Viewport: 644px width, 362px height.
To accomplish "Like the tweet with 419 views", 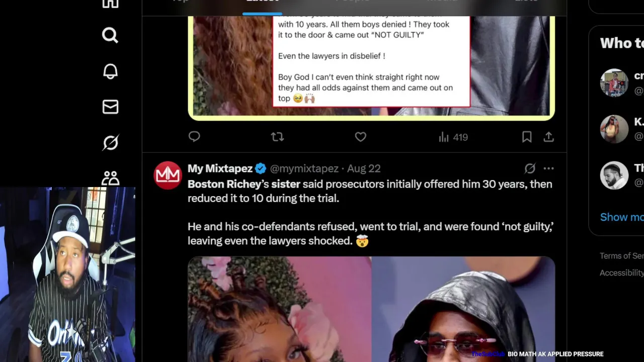I will click(360, 137).
